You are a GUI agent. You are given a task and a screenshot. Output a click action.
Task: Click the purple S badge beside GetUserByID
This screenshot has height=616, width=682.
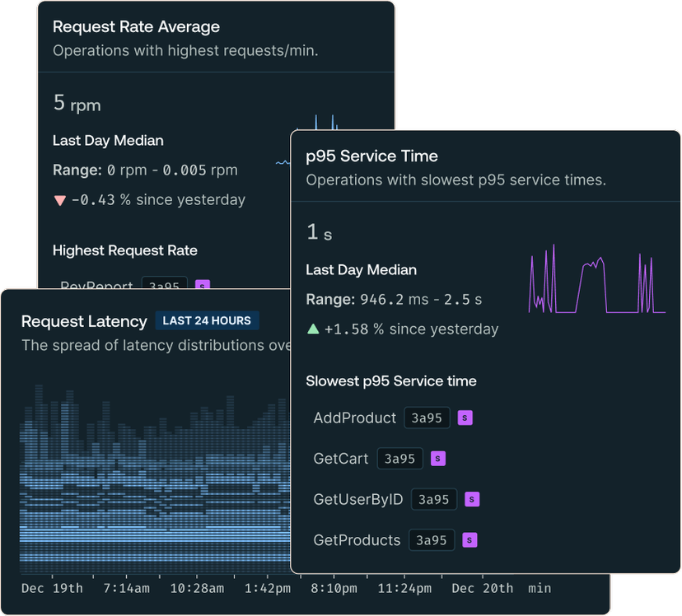pos(472,499)
